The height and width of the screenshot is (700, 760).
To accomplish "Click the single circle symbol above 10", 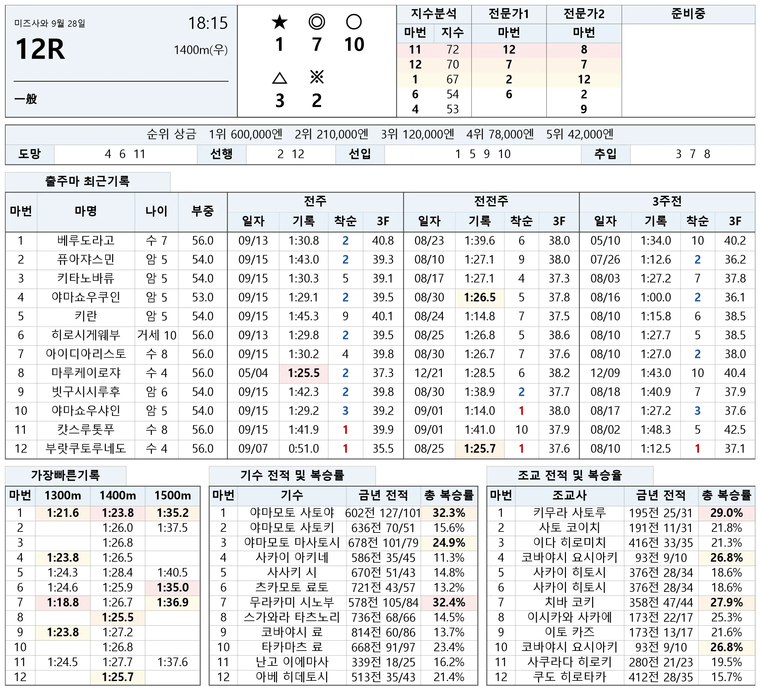I will pos(354,22).
